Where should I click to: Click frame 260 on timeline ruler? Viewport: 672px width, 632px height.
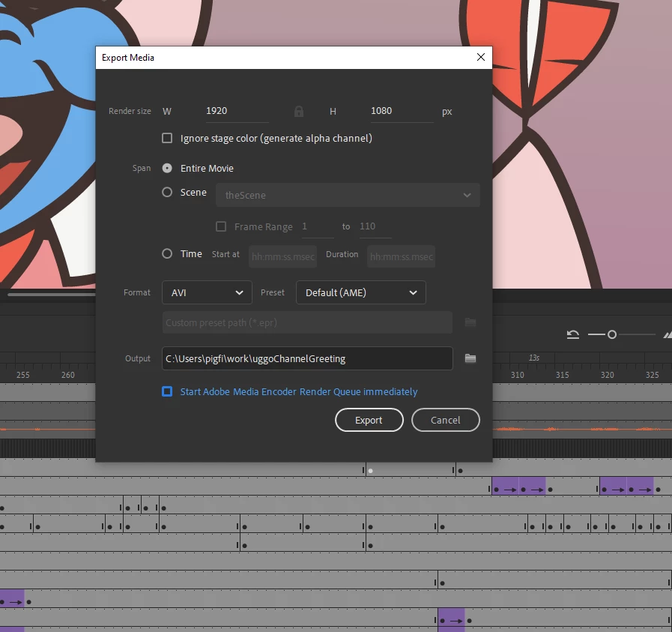[x=67, y=375]
